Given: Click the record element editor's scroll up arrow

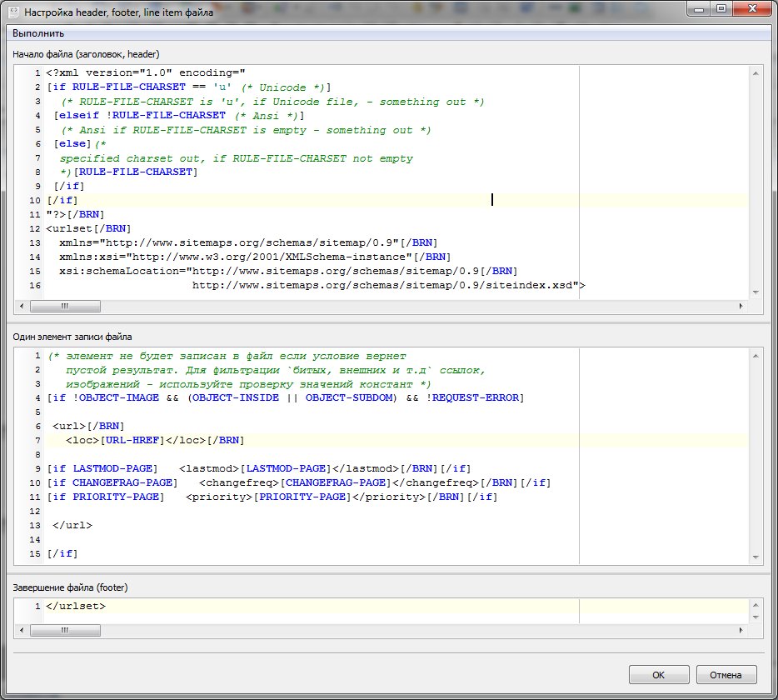Looking at the screenshot, I should [x=756, y=356].
